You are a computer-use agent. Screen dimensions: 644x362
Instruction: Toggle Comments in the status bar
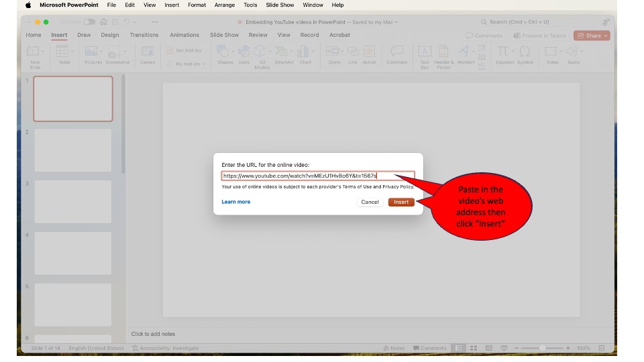[x=429, y=348]
